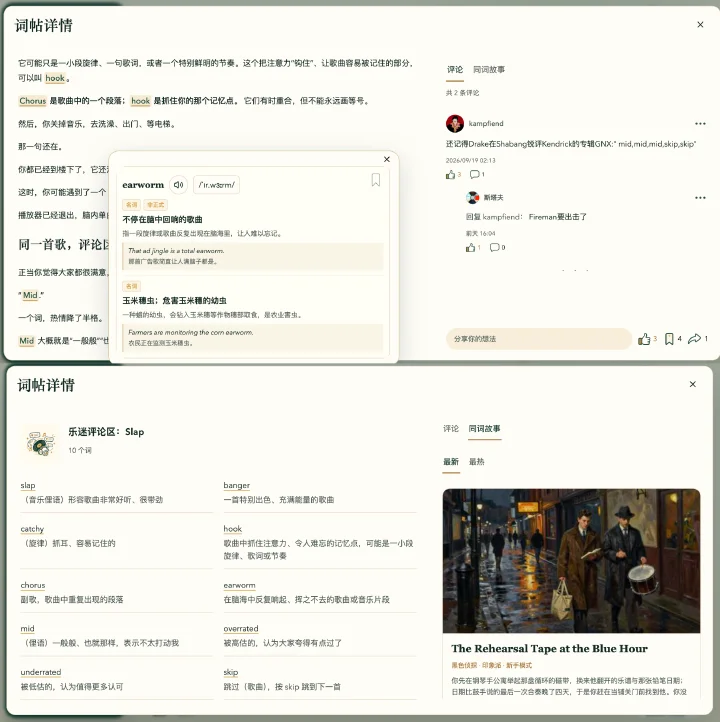The width and height of the screenshot is (720, 722).
Task: Open word catchy in the list
Action: point(32,529)
